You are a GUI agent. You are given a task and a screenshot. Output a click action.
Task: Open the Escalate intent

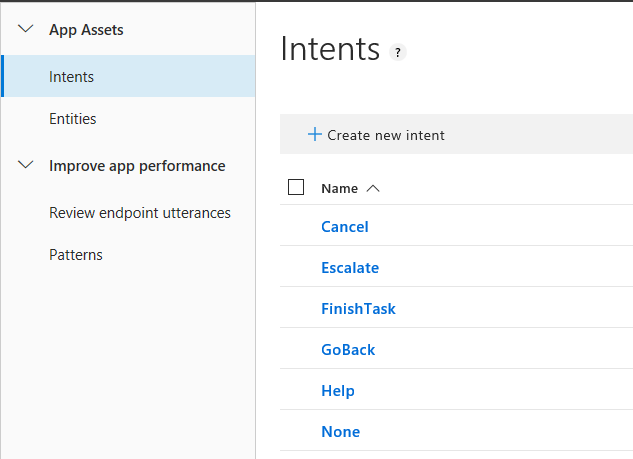[x=350, y=268]
